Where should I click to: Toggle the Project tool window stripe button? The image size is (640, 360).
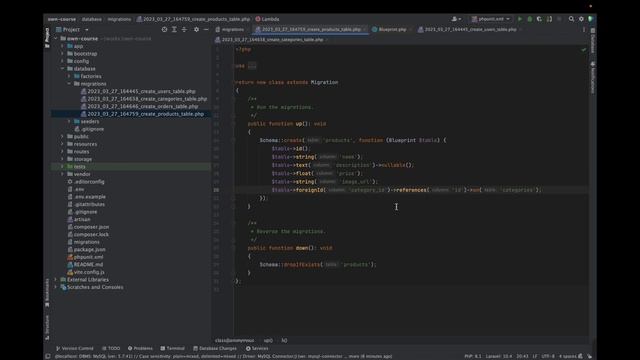pyautogui.click(x=47, y=38)
